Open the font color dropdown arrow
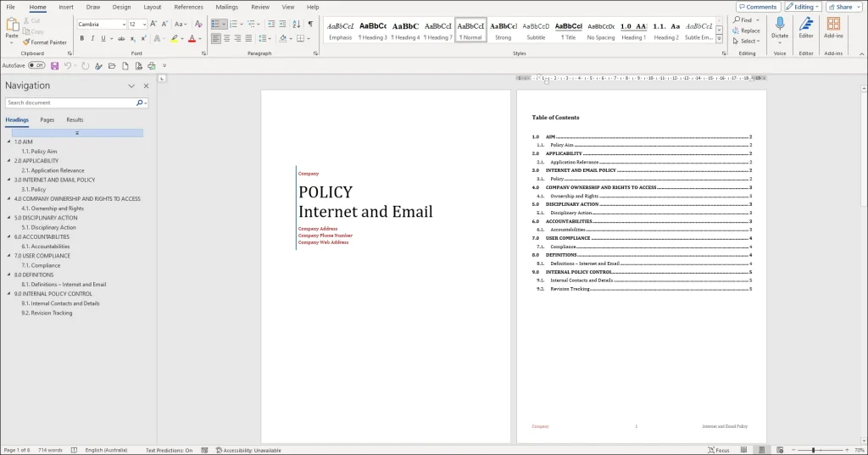 point(200,39)
